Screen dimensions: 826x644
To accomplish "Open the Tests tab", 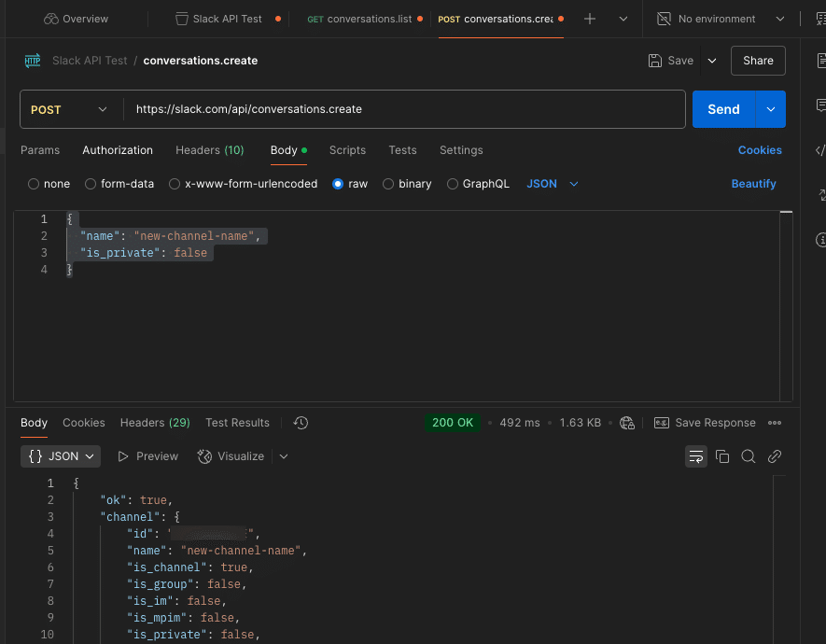I will coord(402,150).
